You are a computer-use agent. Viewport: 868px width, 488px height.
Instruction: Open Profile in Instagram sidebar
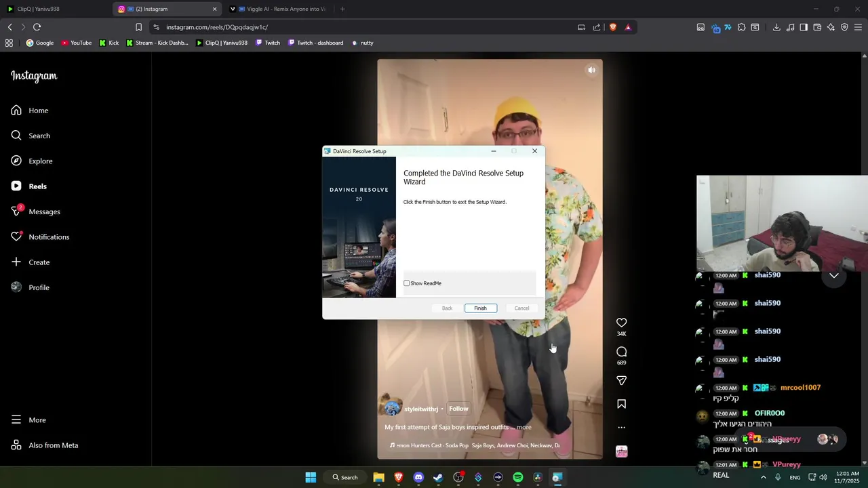pos(31,287)
